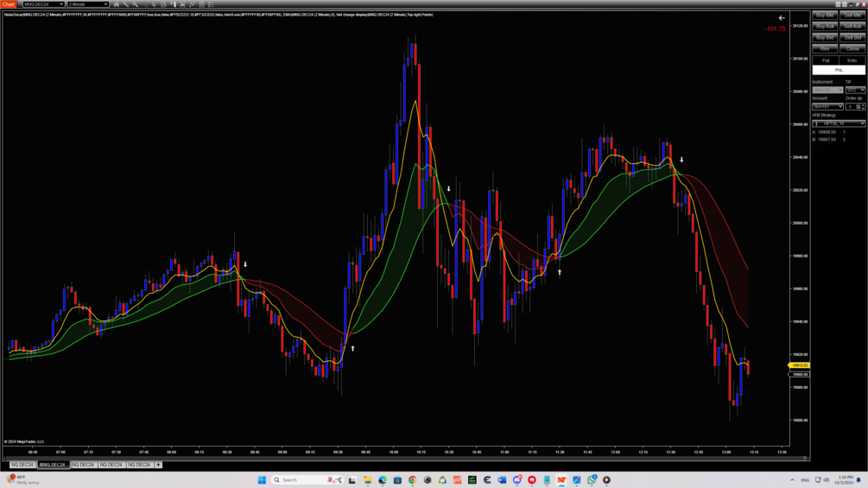
Task: Click the Order qty stepper arrows
Action: tap(863, 106)
